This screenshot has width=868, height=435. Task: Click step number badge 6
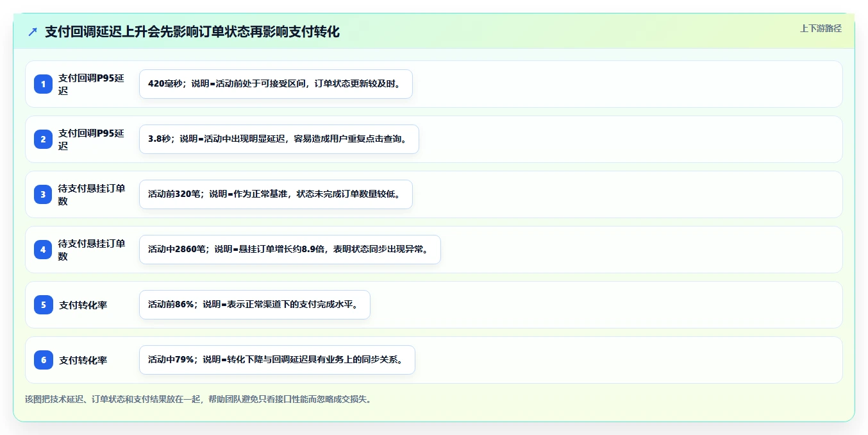[x=43, y=360]
